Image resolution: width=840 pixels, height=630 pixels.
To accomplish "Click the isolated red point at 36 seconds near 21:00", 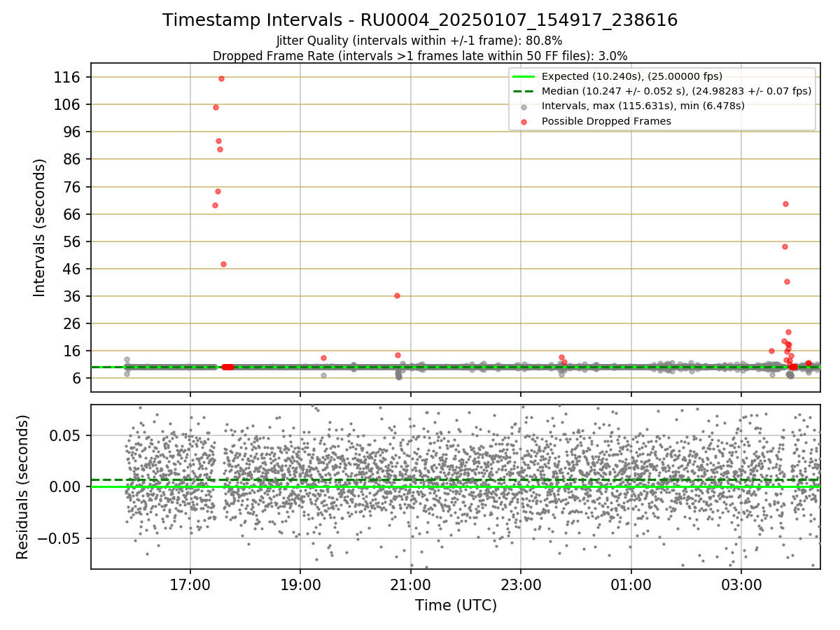I will coord(397,295).
